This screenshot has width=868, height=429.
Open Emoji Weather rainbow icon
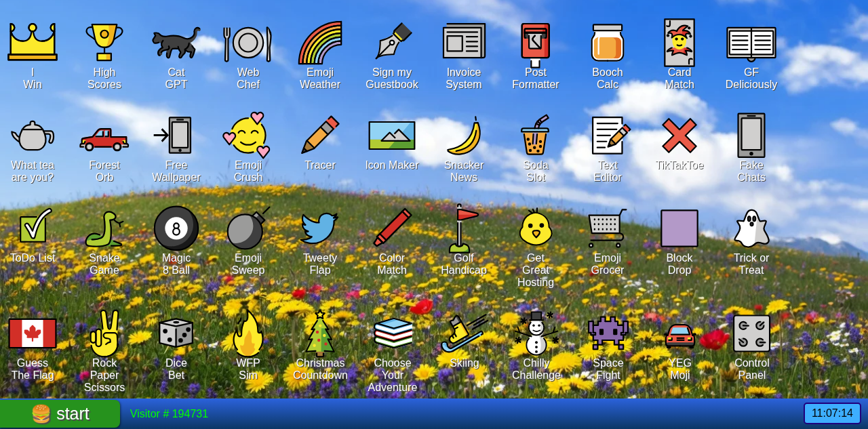point(320,42)
